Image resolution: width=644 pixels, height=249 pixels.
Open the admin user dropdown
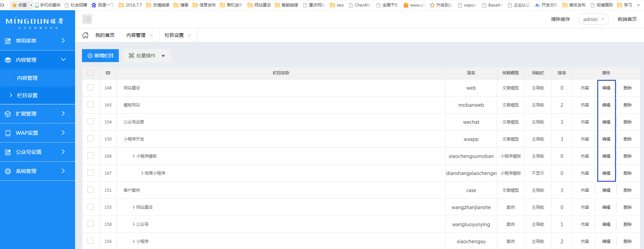pos(593,19)
